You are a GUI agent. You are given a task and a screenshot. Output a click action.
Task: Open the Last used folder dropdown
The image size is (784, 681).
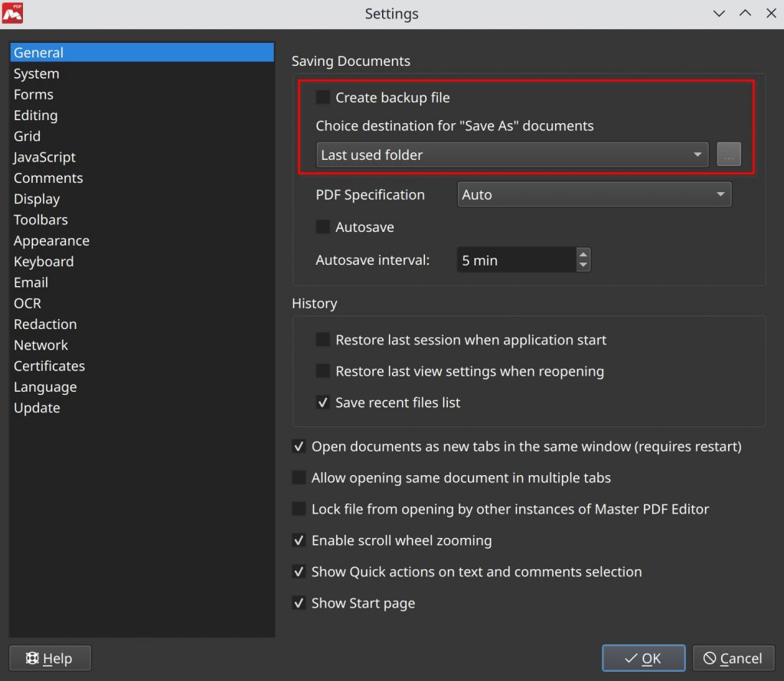(512, 155)
